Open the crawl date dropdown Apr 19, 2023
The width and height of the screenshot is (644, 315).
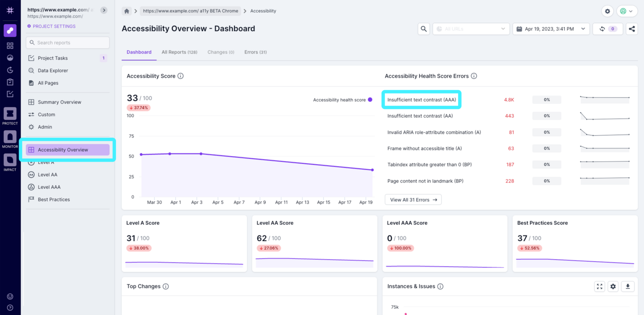click(x=551, y=29)
